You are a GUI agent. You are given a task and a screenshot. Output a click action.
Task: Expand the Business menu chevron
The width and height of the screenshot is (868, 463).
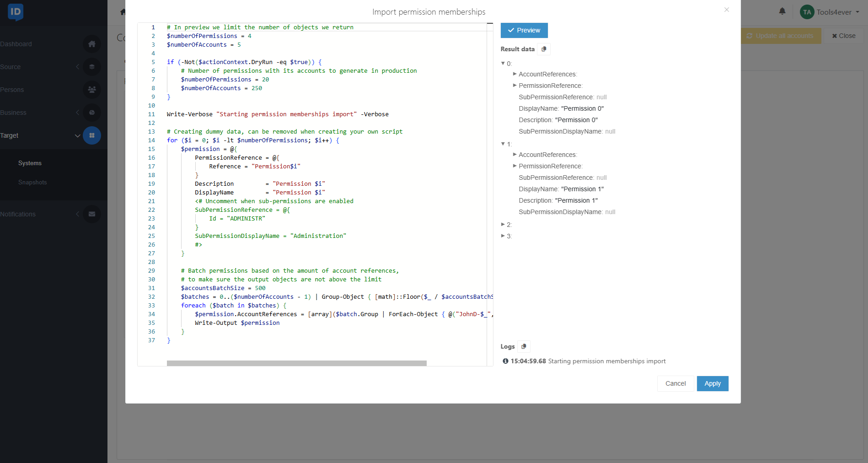coord(77,113)
